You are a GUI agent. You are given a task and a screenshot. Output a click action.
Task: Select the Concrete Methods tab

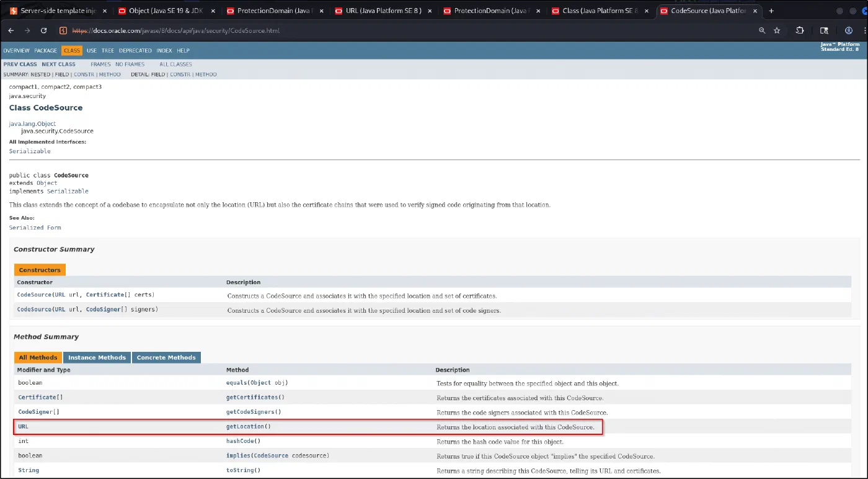tap(166, 357)
